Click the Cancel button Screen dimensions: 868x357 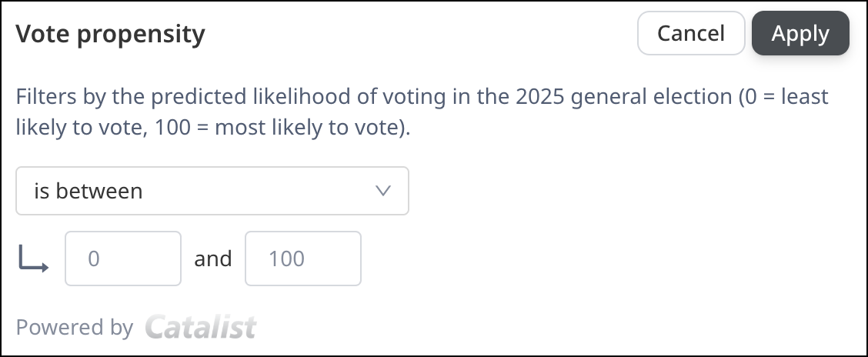(690, 34)
